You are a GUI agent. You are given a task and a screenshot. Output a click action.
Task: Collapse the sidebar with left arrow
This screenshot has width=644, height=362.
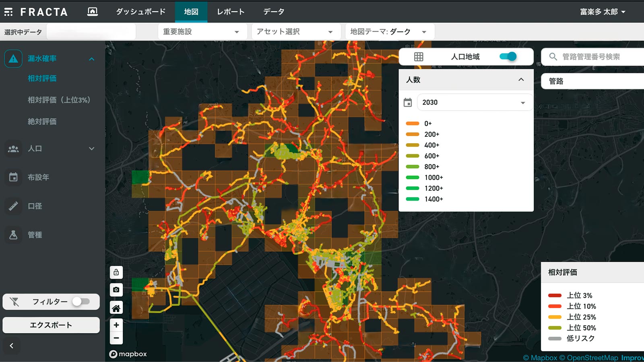[x=12, y=346]
